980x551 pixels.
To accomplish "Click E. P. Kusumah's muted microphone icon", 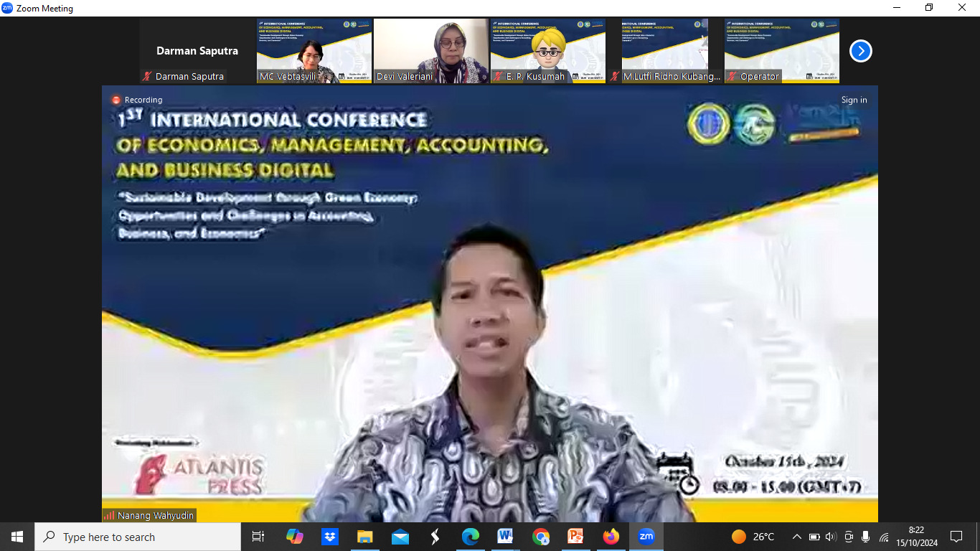I will [498, 76].
